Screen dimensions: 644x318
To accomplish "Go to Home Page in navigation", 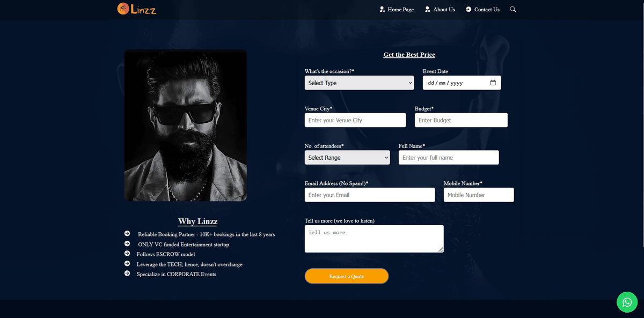I will pos(397,10).
